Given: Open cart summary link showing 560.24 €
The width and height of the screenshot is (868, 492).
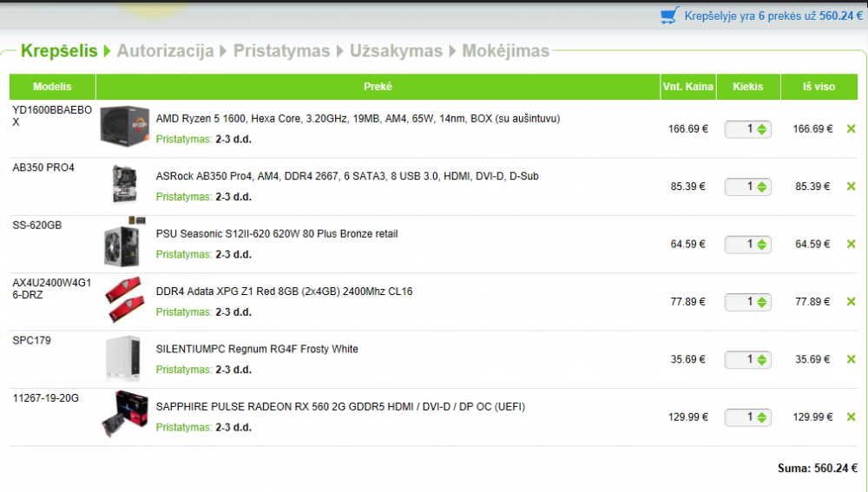Looking at the screenshot, I should click(773, 16).
